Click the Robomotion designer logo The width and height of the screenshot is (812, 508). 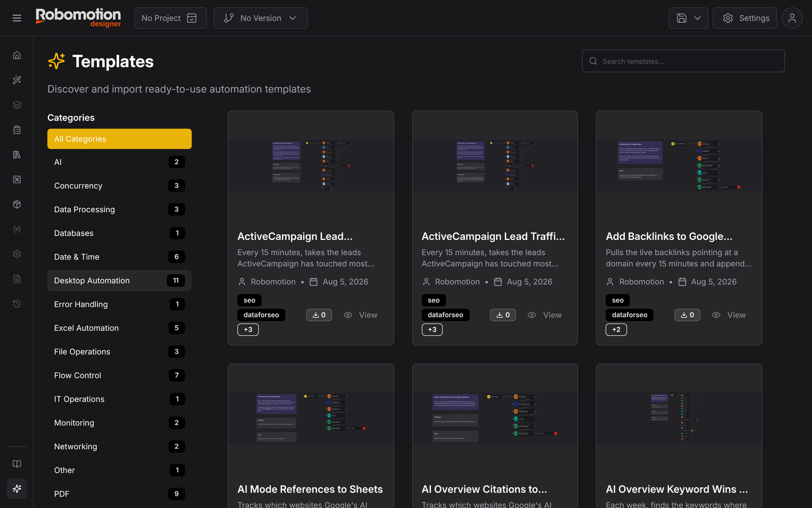point(78,17)
